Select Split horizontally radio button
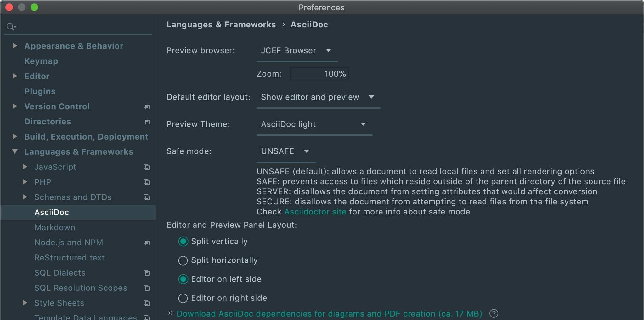 tap(183, 260)
